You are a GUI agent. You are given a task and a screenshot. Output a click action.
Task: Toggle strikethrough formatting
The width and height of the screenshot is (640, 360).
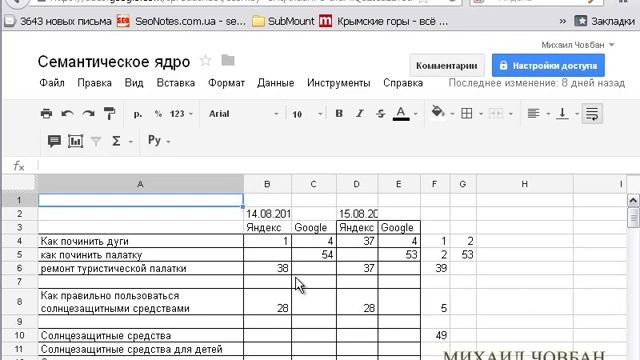(x=380, y=113)
